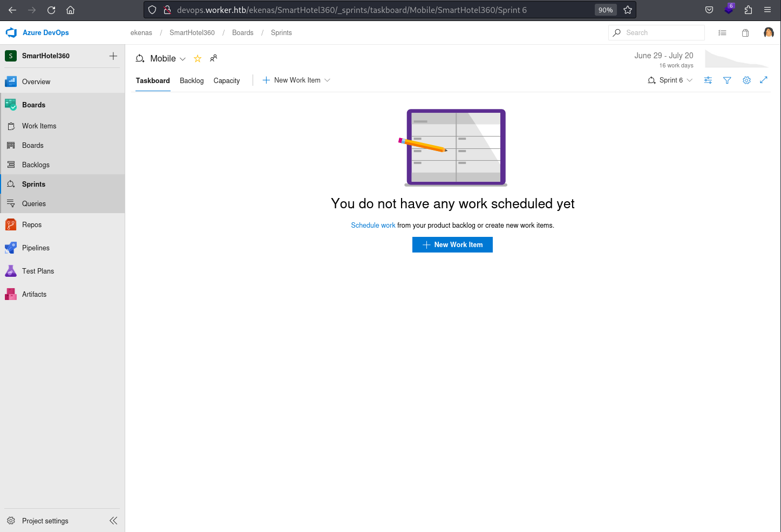781x532 pixels.
Task: Enter full screen mode
Action: point(764,80)
